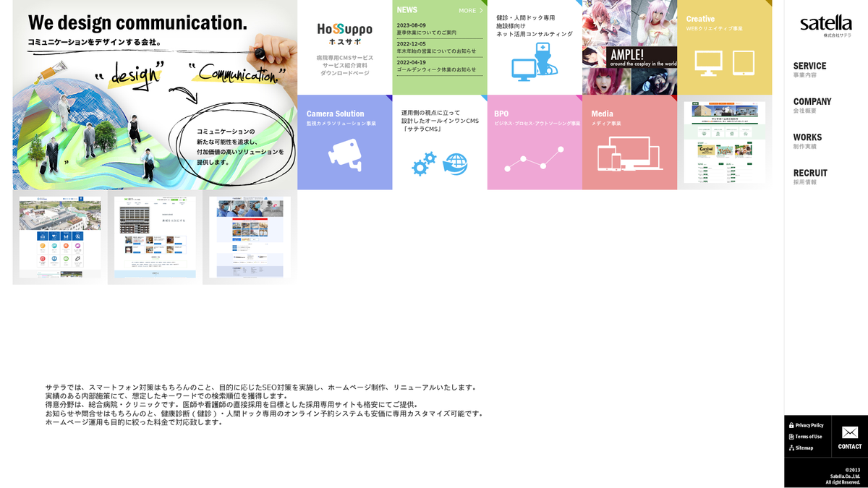The height and width of the screenshot is (488, 868).
Task: Click the BPO heading
Action: coord(501,114)
